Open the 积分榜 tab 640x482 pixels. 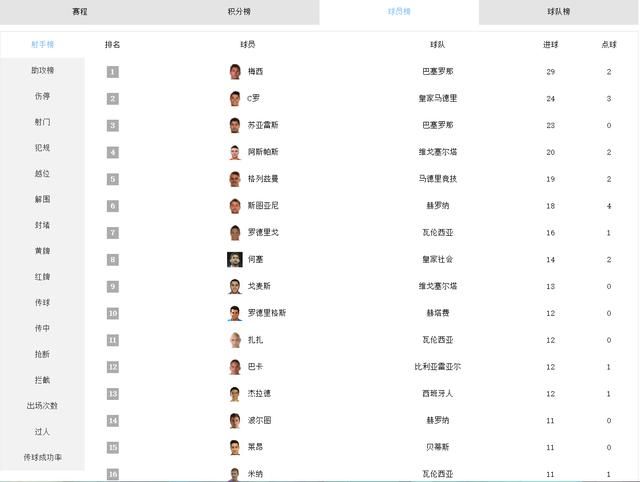(240, 12)
